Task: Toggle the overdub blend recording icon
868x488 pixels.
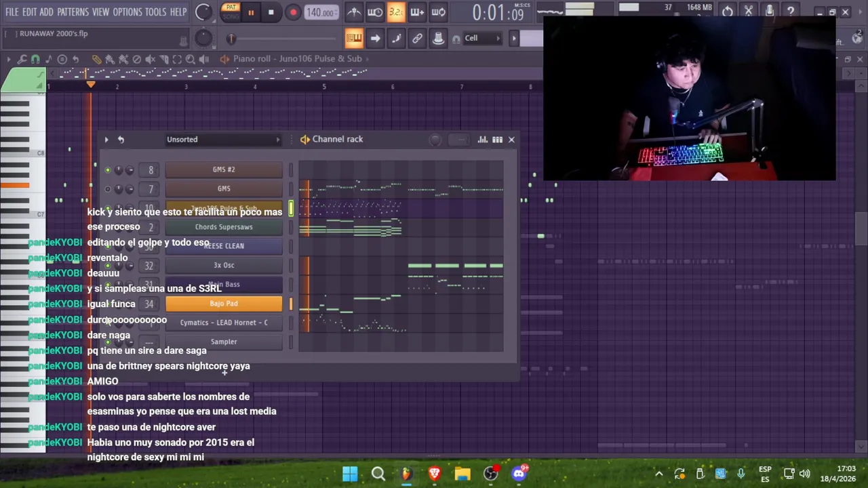Action: point(417,12)
